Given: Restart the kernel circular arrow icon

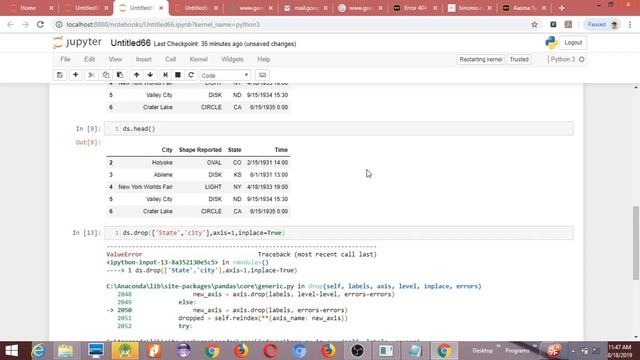Looking at the screenshot, I should pos(191,75).
